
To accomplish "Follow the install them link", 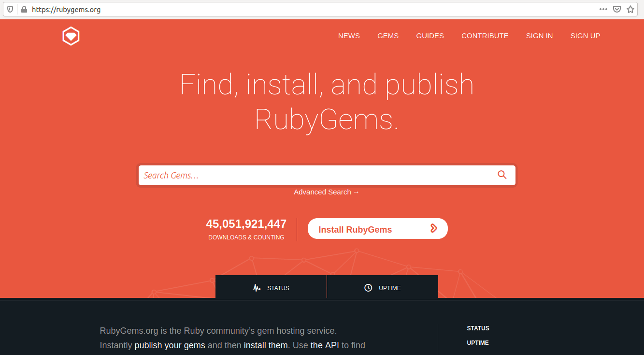I will pos(266,345).
